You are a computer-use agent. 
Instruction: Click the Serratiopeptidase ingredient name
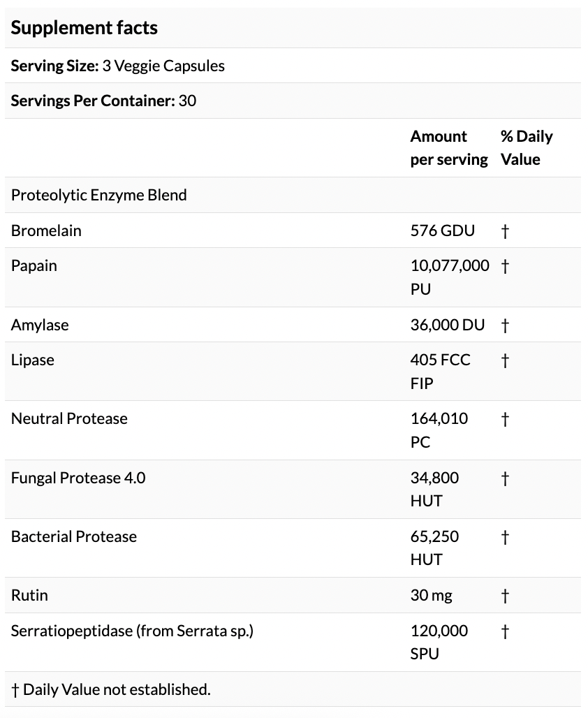pyautogui.click(x=132, y=631)
